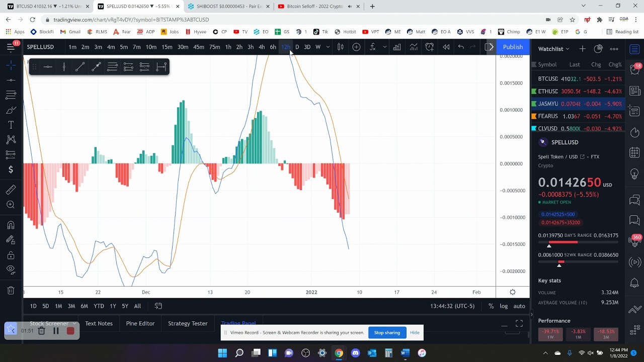Open chart settings gear icon
The width and height of the screenshot is (644, 362).
pyautogui.click(x=513, y=292)
